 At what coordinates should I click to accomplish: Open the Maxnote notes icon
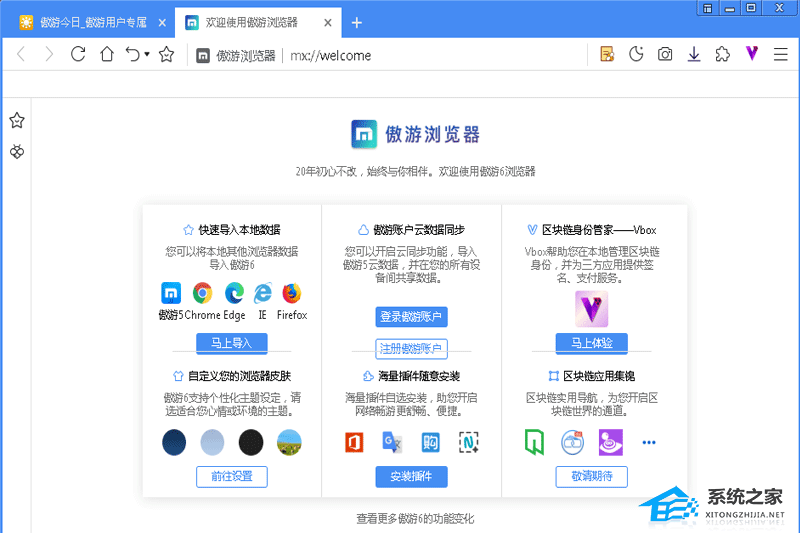[x=607, y=54]
